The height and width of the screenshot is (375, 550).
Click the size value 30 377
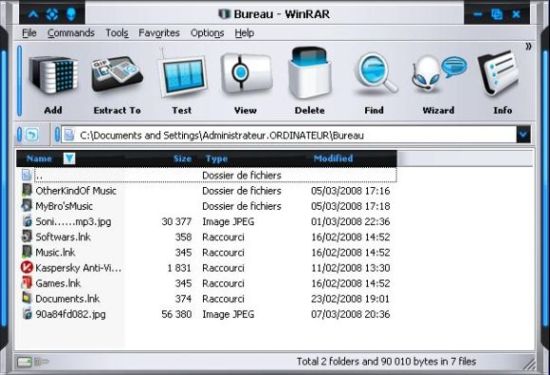[x=176, y=222]
